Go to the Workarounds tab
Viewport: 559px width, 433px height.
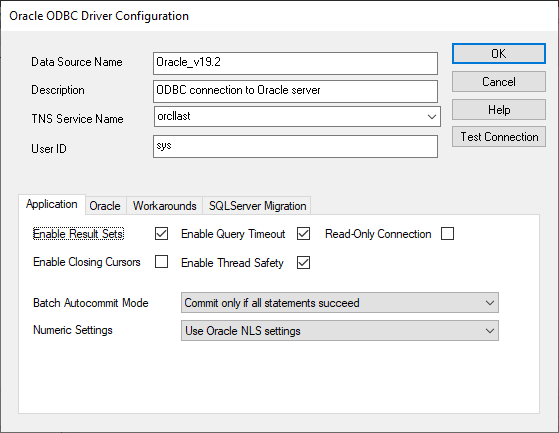164,206
